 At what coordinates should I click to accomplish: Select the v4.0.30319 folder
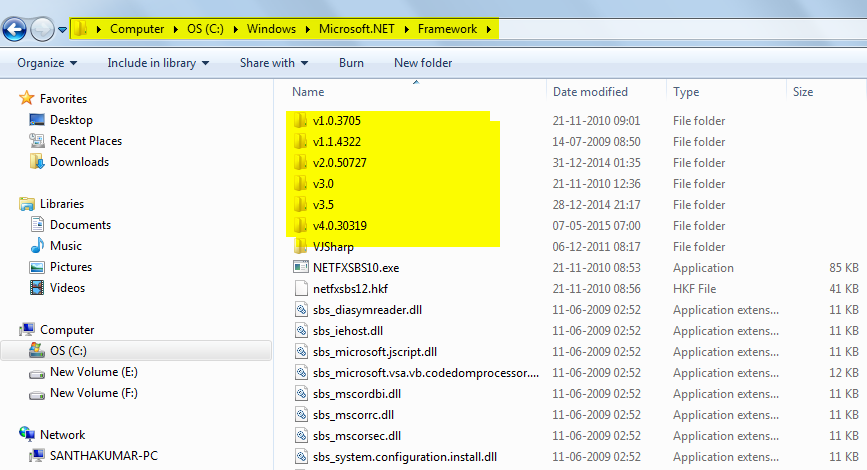(x=340, y=226)
